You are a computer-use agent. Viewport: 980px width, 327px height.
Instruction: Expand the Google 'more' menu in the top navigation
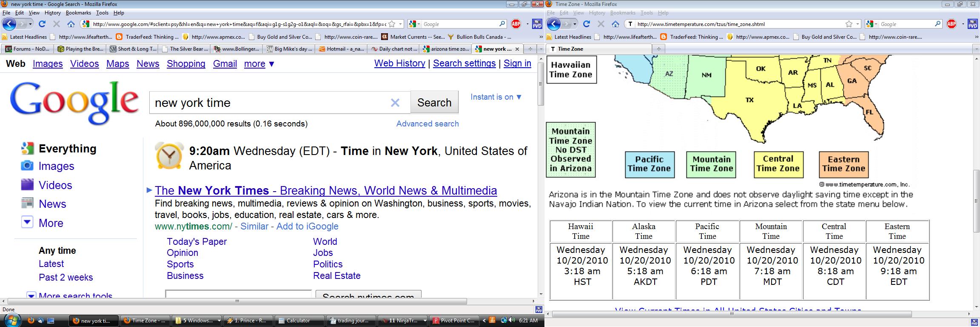coord(259,64)
